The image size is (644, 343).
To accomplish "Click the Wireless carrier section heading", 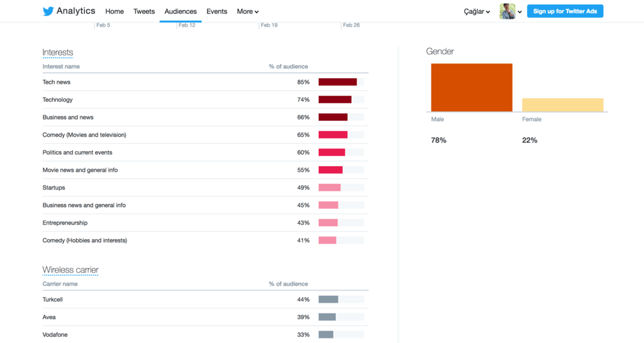I will pos(70,270).
